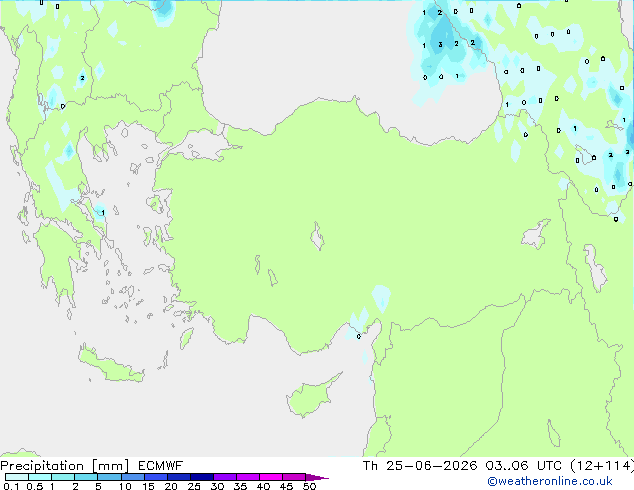Click the '50' legend scale value
This screenshot has width=634, height=490.
point(309,486)
